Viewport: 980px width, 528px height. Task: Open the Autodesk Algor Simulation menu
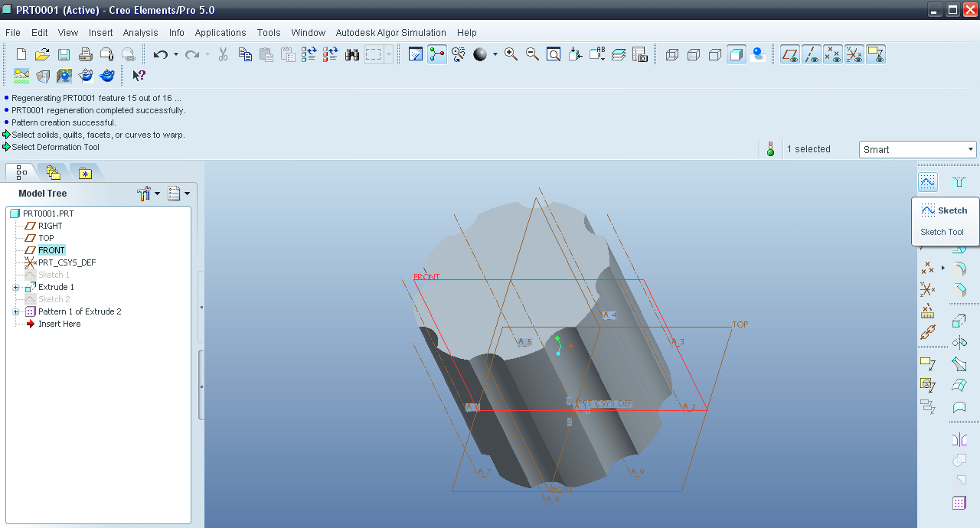click(x=391, y=33)
